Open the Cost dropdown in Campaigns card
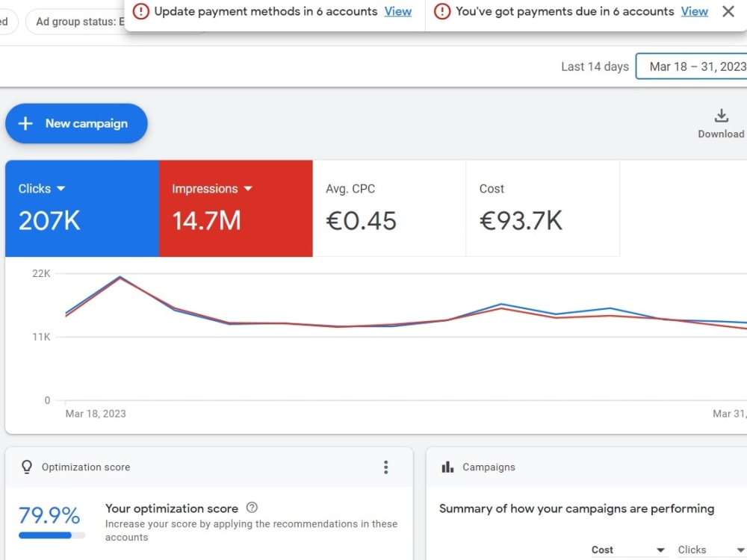Image resolution: width=747 pixels, height=560 pixels. pos(628,550)
